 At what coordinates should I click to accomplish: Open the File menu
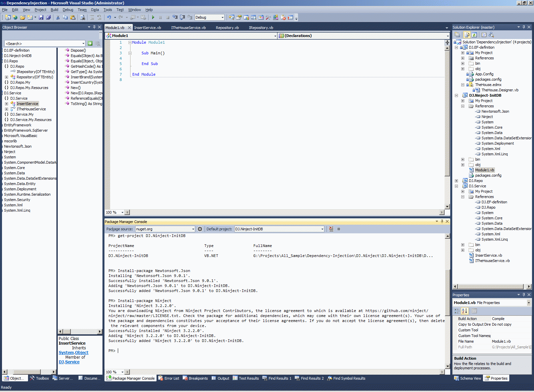(x=5, y=10)
